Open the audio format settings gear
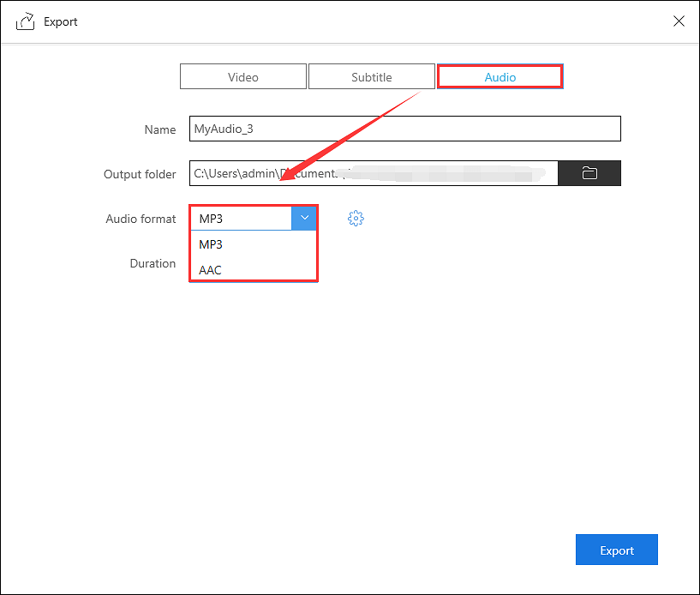 point(356,219)
